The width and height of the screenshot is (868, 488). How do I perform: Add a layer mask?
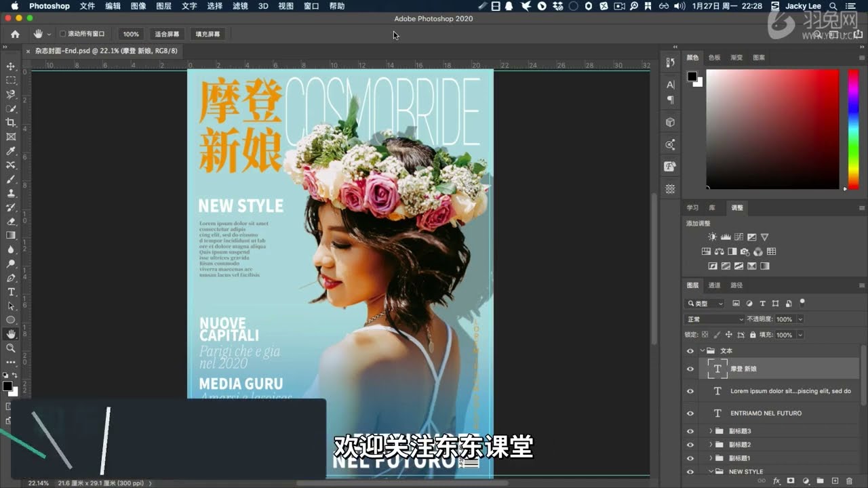[791, 481]
